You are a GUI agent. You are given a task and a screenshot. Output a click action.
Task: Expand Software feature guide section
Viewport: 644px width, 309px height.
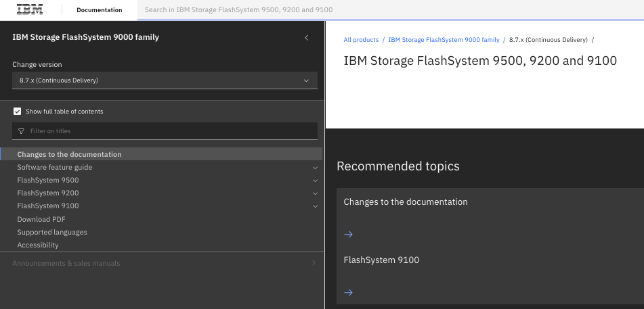click(315, 168)
